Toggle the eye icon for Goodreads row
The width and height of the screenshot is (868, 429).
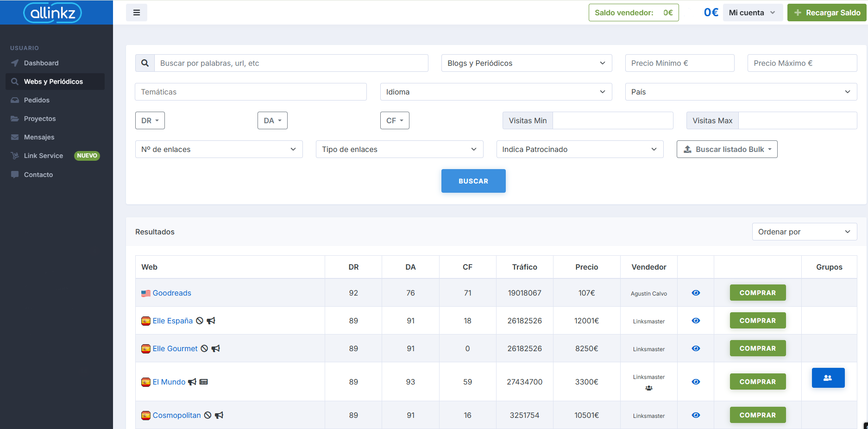696,293
